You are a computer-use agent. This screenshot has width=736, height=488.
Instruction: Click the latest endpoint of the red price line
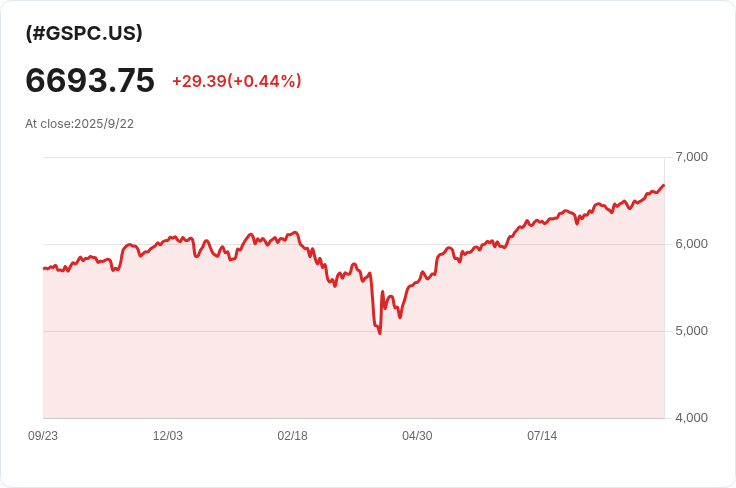pyautogui.click(x=663, y=185)
